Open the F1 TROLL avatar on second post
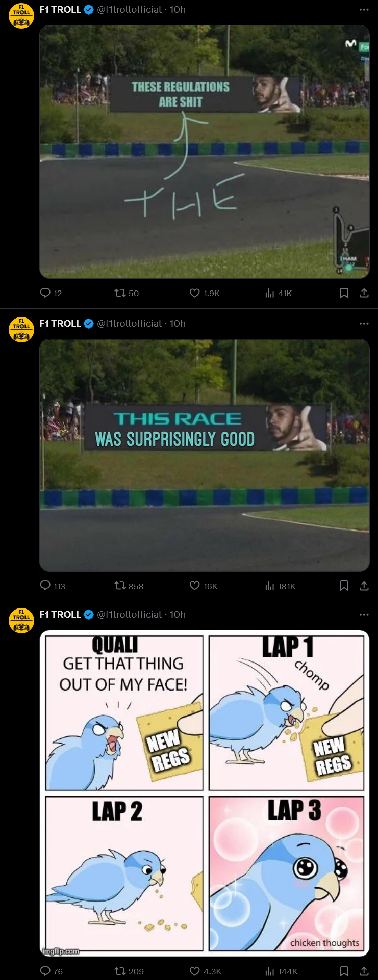 21,330
